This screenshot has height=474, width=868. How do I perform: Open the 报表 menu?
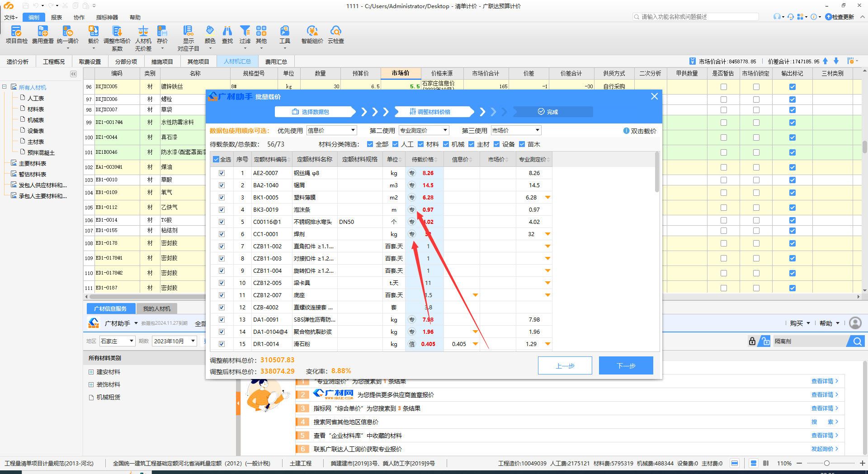point(57,17)
